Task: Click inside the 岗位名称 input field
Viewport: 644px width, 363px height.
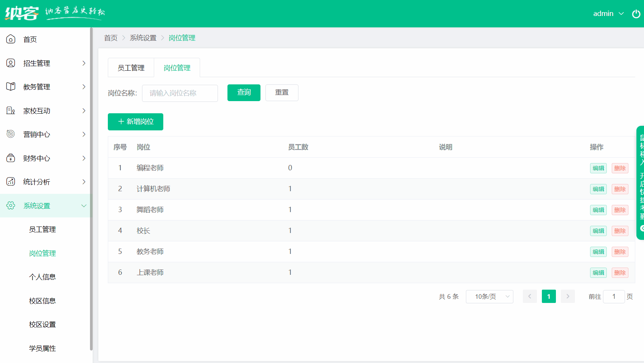Action: (180, 93)
